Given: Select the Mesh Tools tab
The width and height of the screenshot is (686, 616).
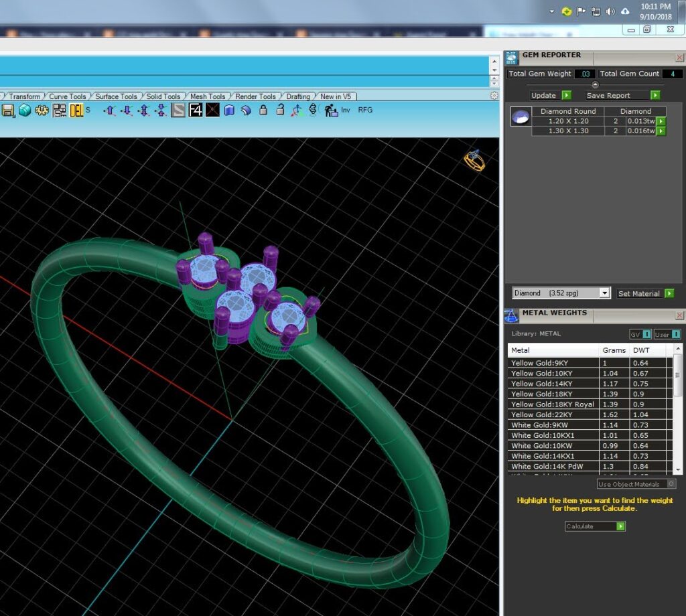Looking at the screenshot, I should point(208,96).
